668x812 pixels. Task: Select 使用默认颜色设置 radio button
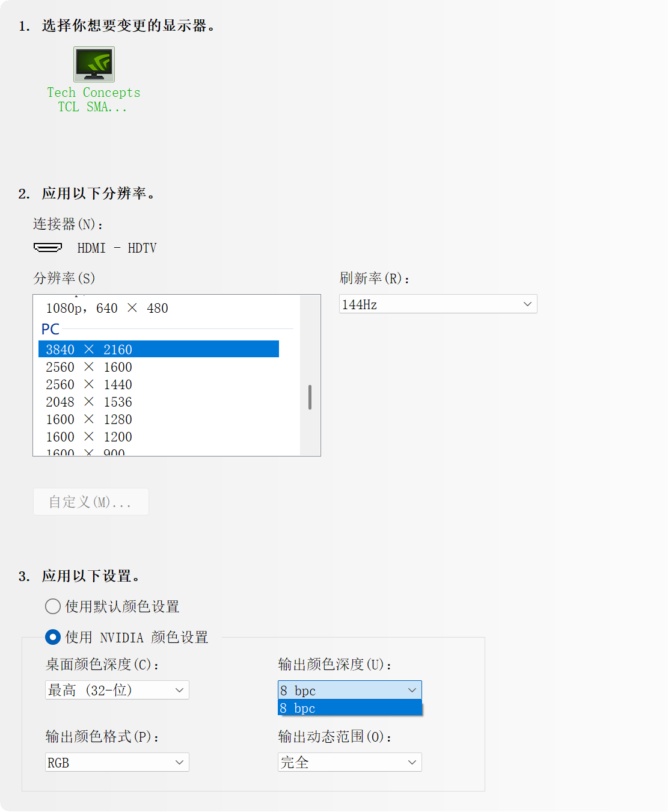(52, 606)
